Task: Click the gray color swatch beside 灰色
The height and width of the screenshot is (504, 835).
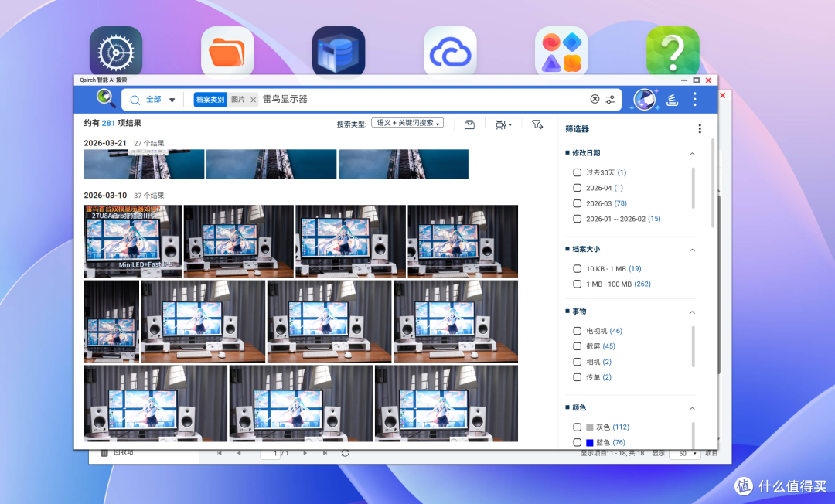Action: (589, 427)
